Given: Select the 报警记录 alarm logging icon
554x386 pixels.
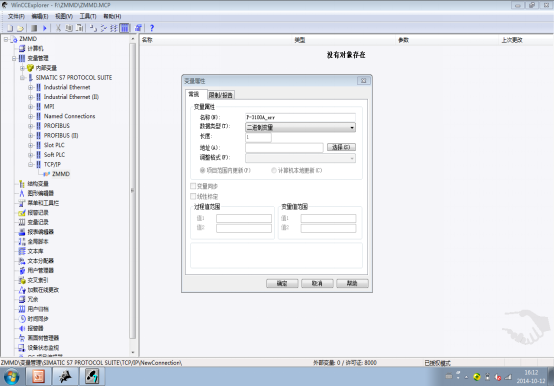Looking at the screenshot, I should click(x=22, y=213).
